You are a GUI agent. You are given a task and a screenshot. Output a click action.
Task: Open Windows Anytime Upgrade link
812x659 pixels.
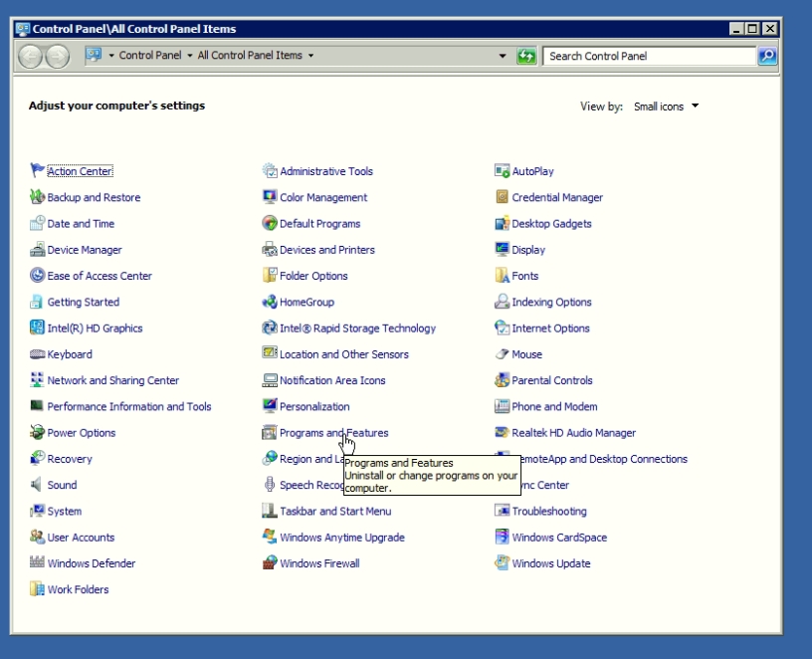point(342,538)
